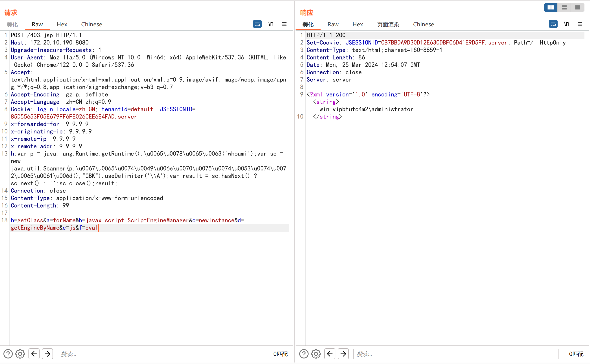Open response search settings gear

(x=316, y=354)
